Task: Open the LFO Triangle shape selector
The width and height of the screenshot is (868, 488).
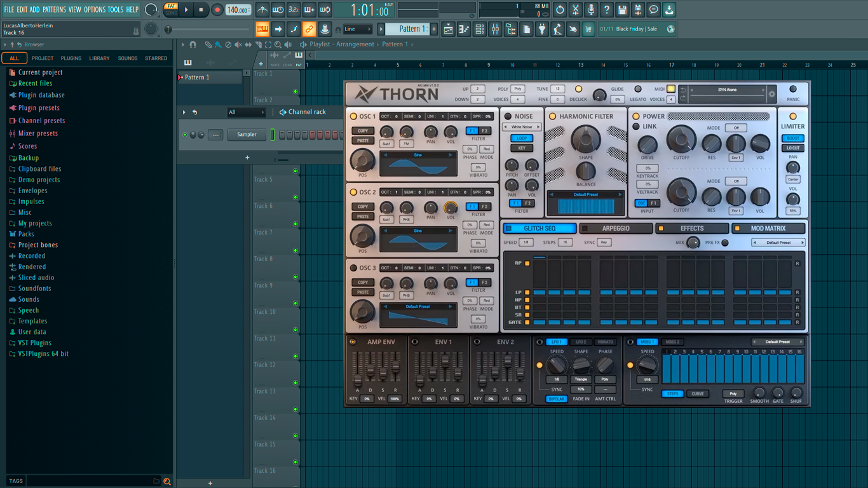Action: tap(581, 379)
